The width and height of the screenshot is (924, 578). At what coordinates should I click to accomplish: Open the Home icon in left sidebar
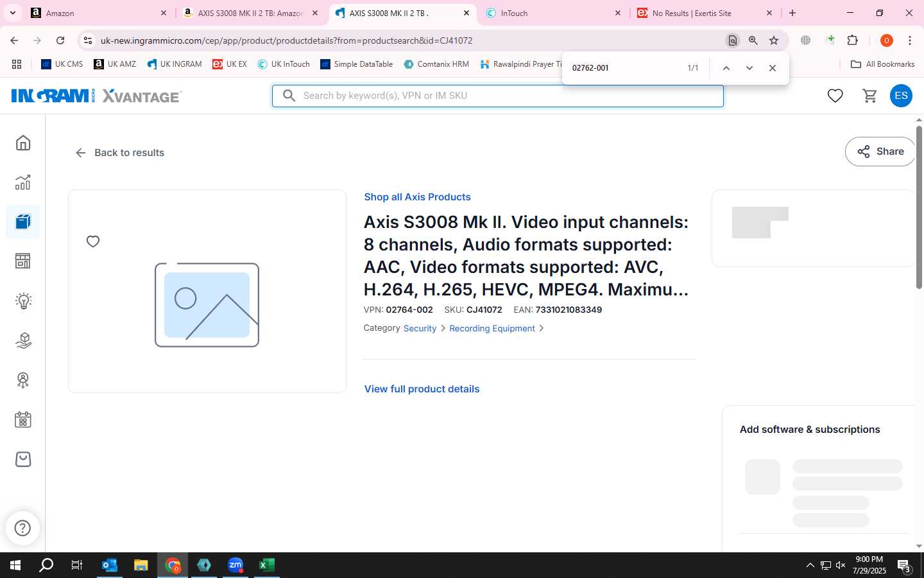tap(23, 143)
